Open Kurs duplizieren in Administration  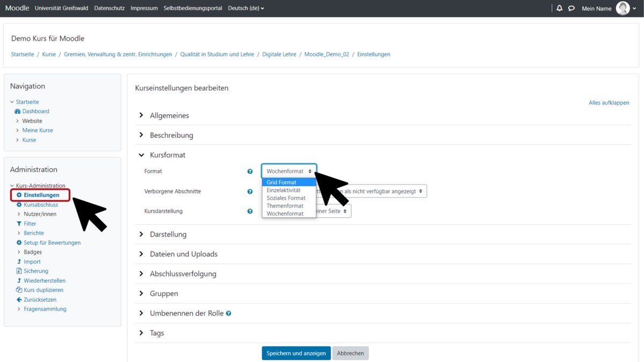pos(43,290)
